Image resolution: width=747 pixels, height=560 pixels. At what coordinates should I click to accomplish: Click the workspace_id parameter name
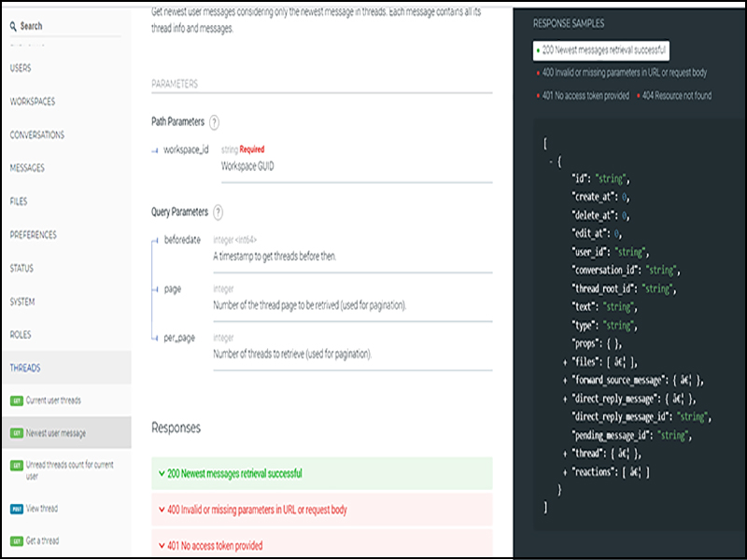pos(186,150)
